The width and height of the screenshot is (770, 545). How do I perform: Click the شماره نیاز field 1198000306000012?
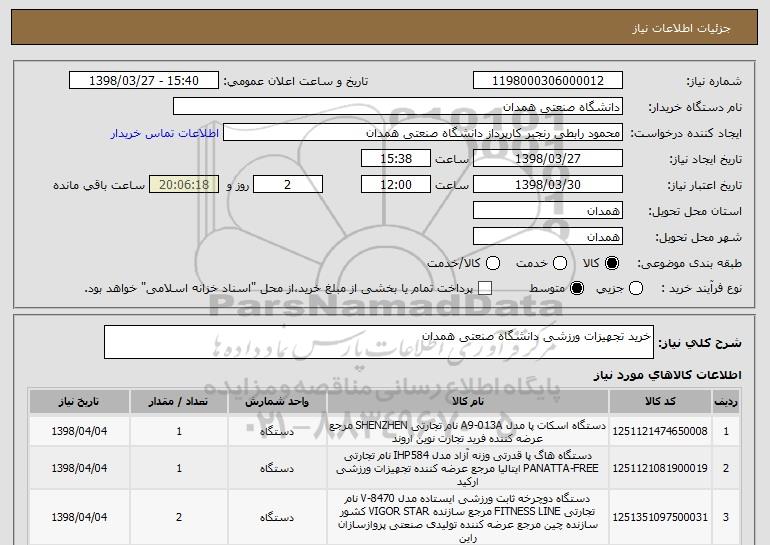point(548,81)
